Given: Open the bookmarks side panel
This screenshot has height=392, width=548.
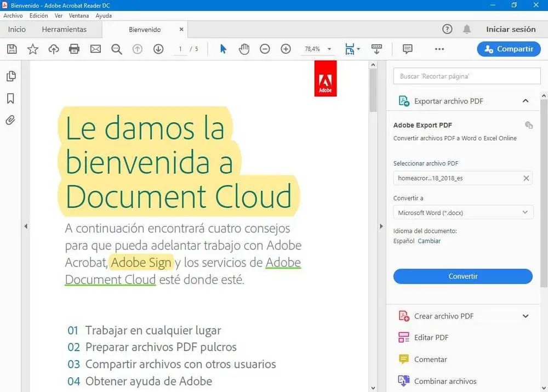Looking at the screenshot, I should 10,98.
